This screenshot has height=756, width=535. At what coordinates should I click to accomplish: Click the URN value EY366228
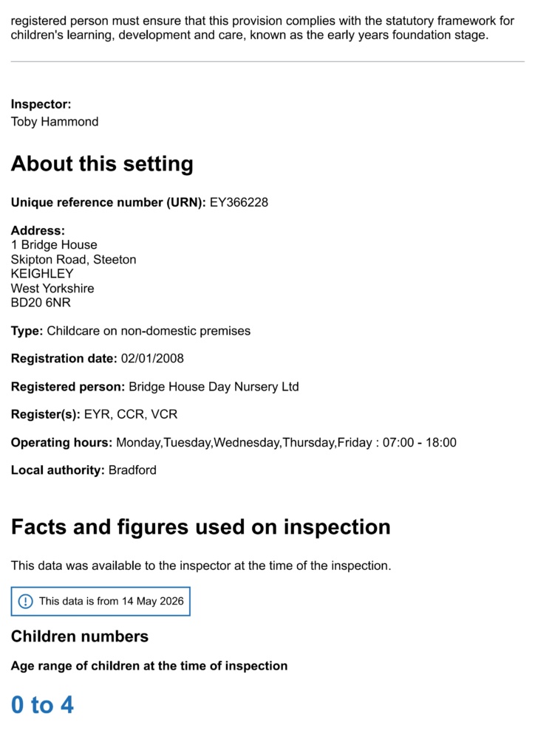tap(239, 202)
